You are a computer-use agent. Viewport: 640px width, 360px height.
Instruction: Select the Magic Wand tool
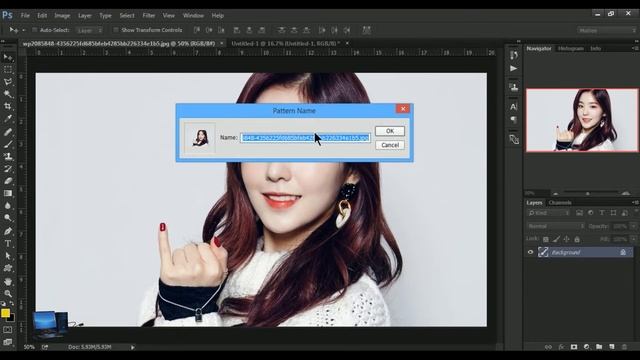tap(8, 94)
